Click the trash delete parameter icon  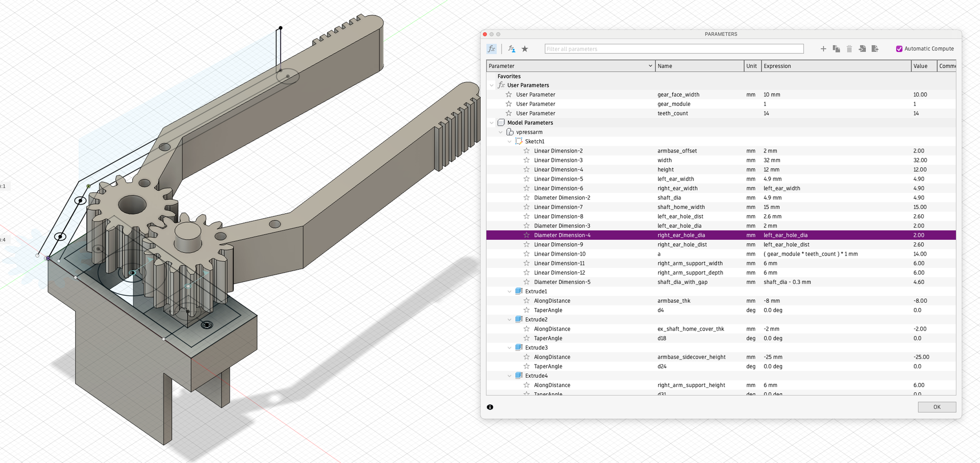click(849, 49)
